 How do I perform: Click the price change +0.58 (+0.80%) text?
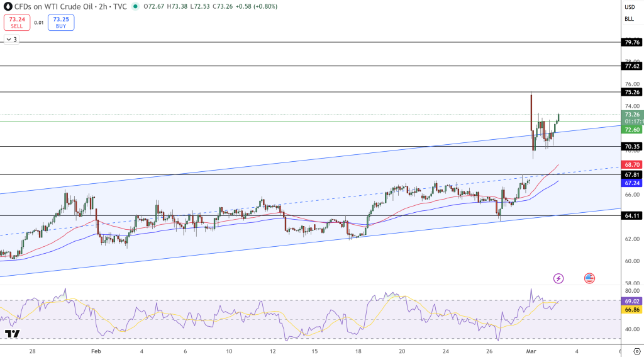tap(257, 6)
